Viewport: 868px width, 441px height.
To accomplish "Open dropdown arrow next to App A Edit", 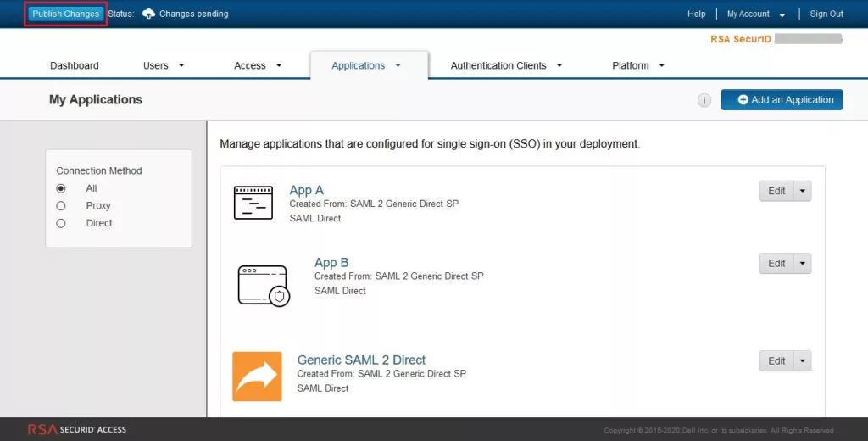I will [x=803, y=191].
